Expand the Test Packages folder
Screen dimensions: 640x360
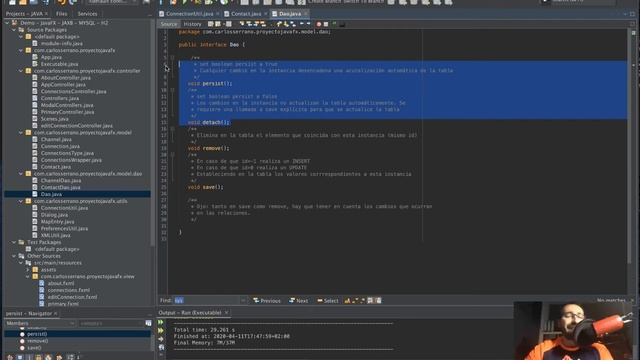click(x=14, y=242)
